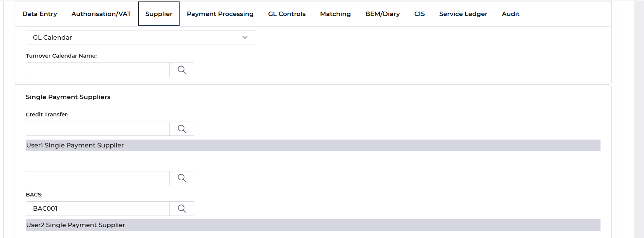Select the CIS tab
Viewport: 644px width, 238px height.
419,14
